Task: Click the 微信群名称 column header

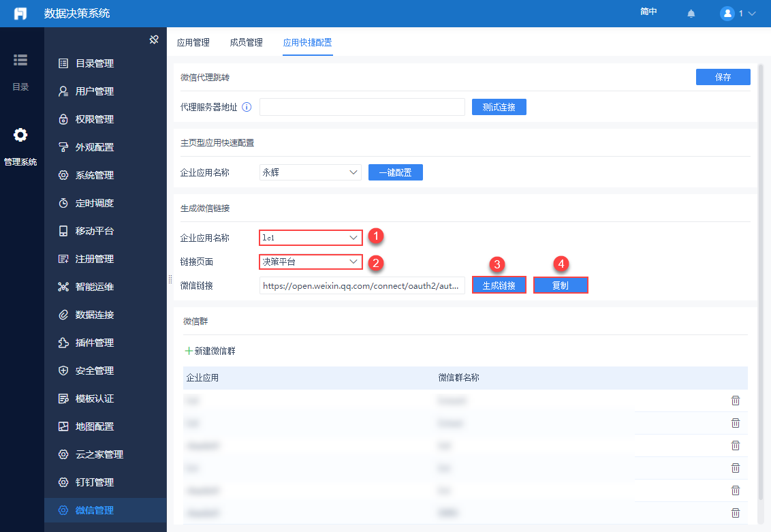Action: tap(459, 377)
